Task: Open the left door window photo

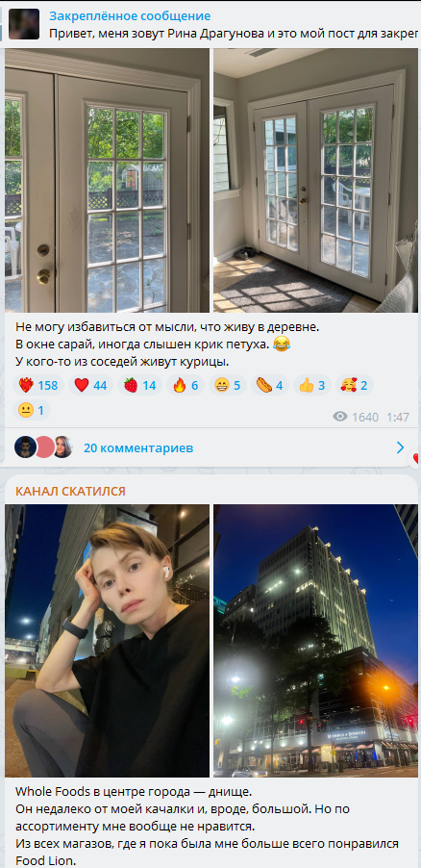Action: 108,181
